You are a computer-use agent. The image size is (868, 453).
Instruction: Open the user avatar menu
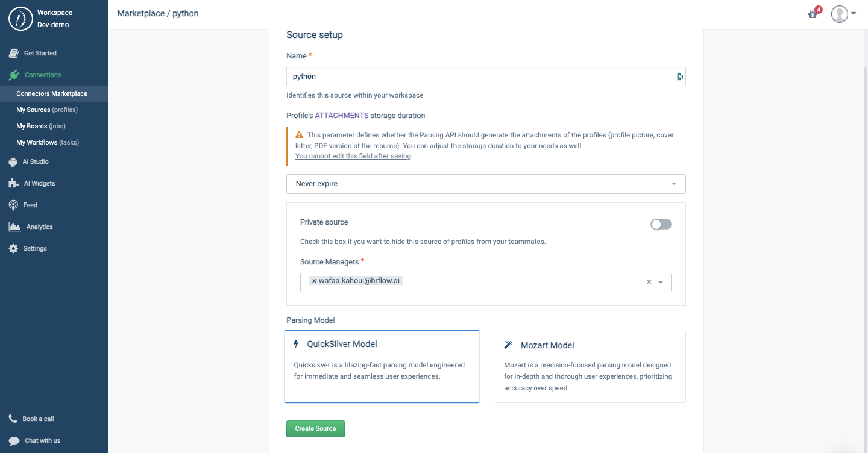tap(843, 14)
